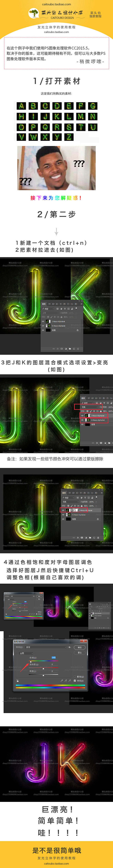The image size is (113, 868).
Task: Click 确定 button in large Hue/Saturation dialog
Action: (80, 647)
